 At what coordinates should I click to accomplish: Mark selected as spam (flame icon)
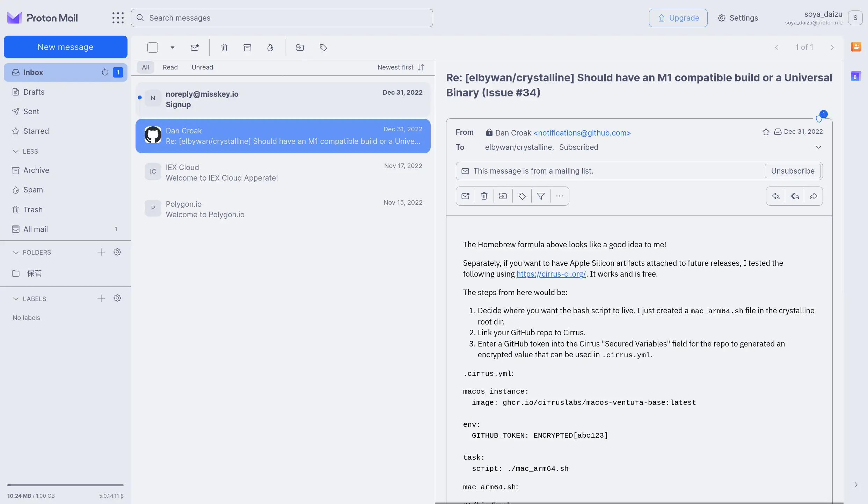pos(270,48)
